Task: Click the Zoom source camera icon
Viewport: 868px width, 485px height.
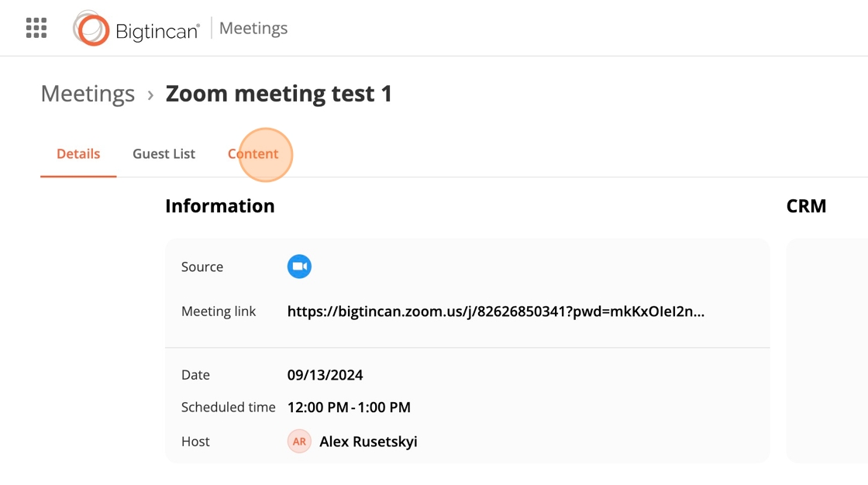Action: pos(299,267)
